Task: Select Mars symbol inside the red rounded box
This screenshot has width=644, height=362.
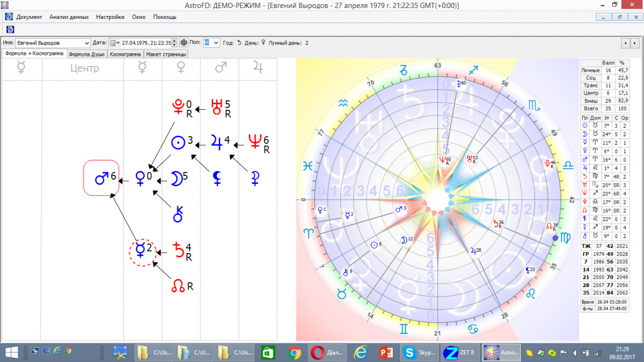Action: 101,178
